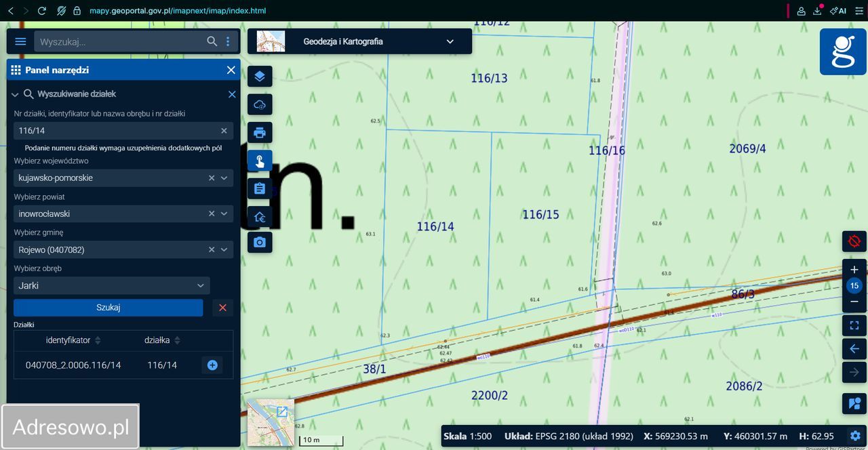
Task: Clear the Rojewo gmina selection
Action: (x=212, y=249)
